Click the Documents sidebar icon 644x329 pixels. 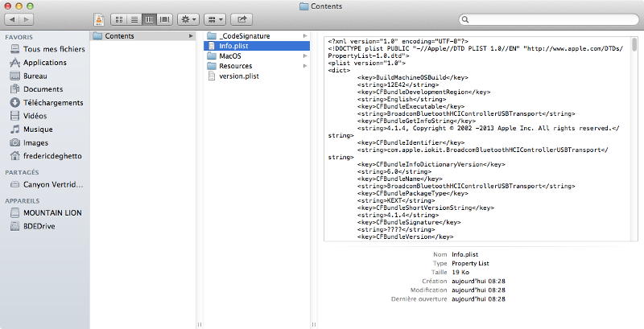click(14, 89)
